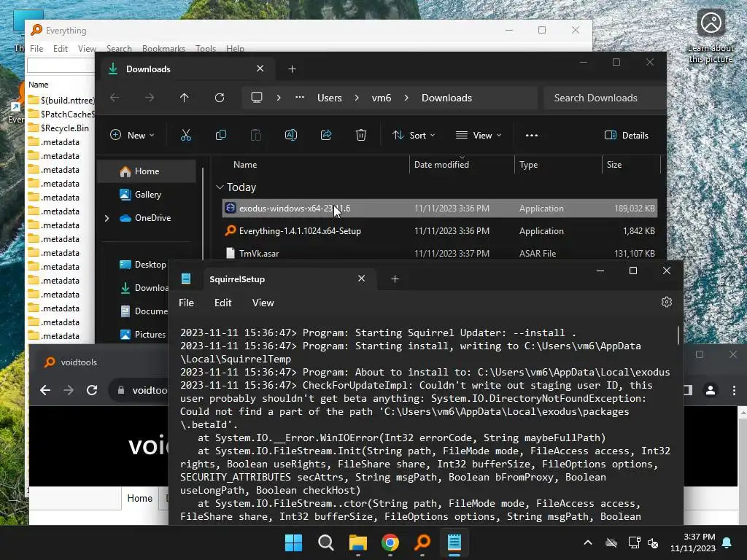Click the Back arrow in File Explorer
Viewport: 747px width, 560px height.
(115, 98)
